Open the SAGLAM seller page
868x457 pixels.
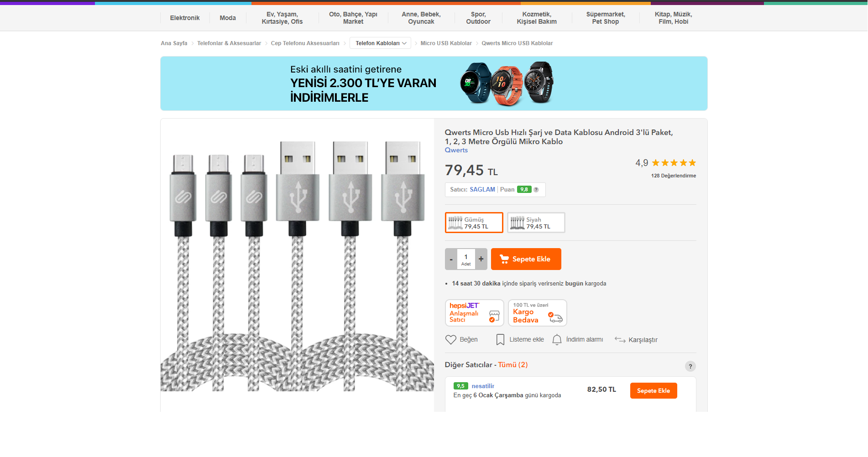coord(482,189)
